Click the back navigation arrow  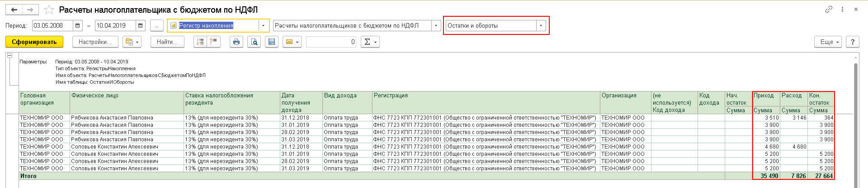(x=14, y=10)
